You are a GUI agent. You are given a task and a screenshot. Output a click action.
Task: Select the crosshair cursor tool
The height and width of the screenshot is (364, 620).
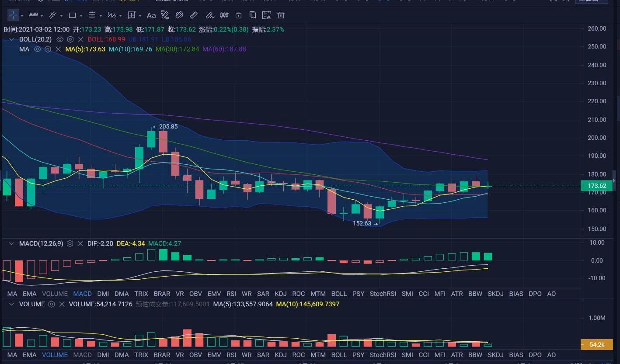click(13, 15)
